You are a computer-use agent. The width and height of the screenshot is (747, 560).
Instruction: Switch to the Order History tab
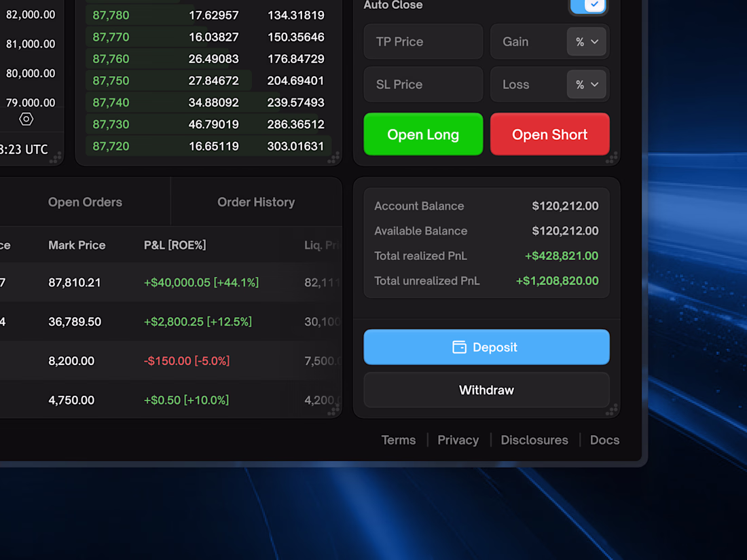pyautogui.click(x=256, y=202)
